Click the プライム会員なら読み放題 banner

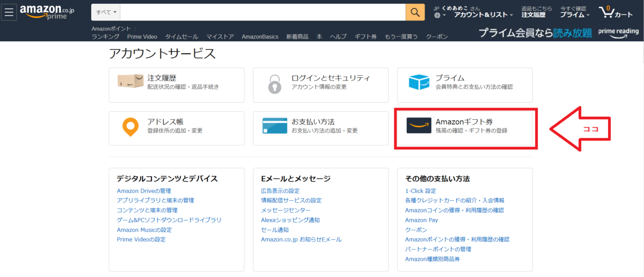pyautogui.click(x=535, y=33)
